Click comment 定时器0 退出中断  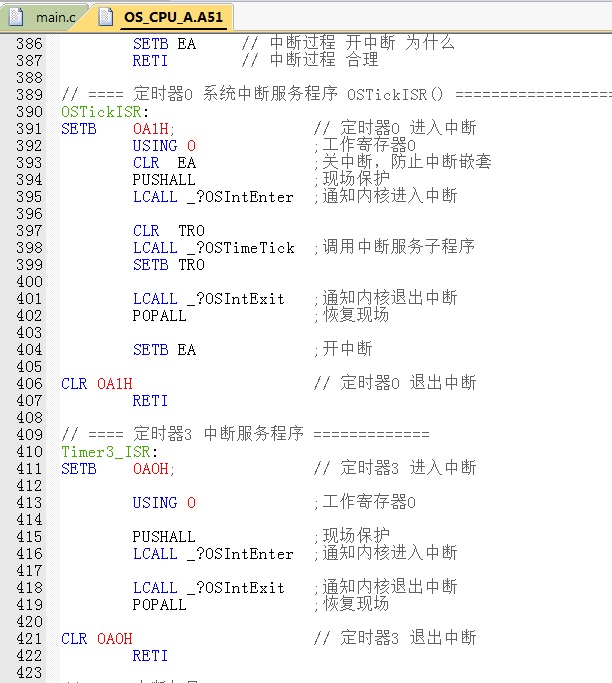395,382
